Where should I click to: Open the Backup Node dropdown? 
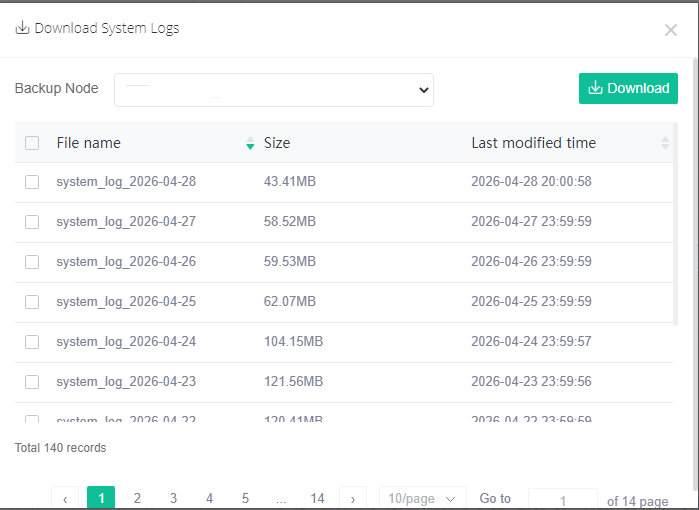click(x=274, y=90)
